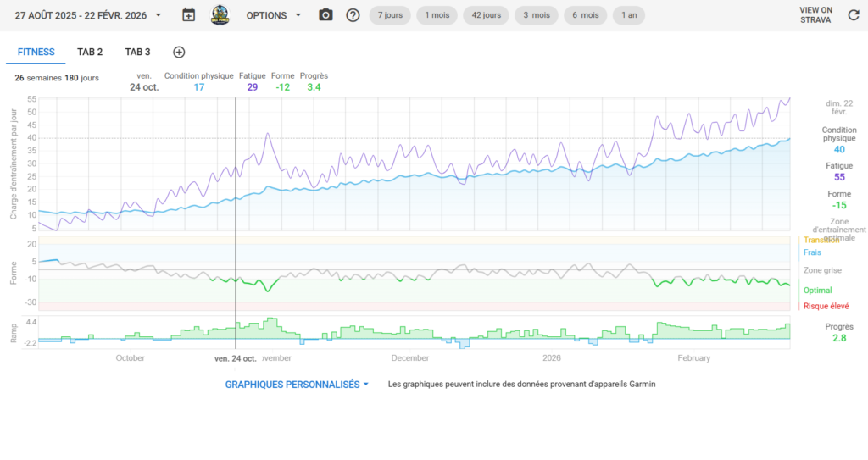Open help via the question mark icon
The width and height of the screenshot is (868, 460).
353,15
